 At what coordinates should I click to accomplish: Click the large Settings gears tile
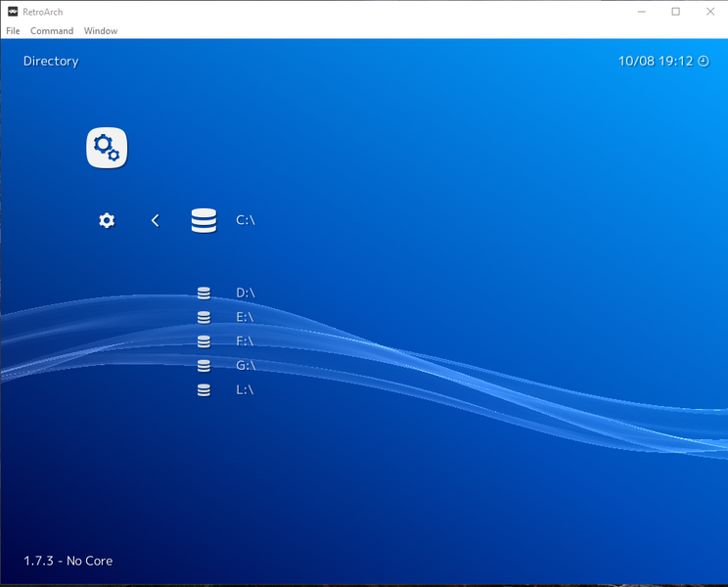107,148
